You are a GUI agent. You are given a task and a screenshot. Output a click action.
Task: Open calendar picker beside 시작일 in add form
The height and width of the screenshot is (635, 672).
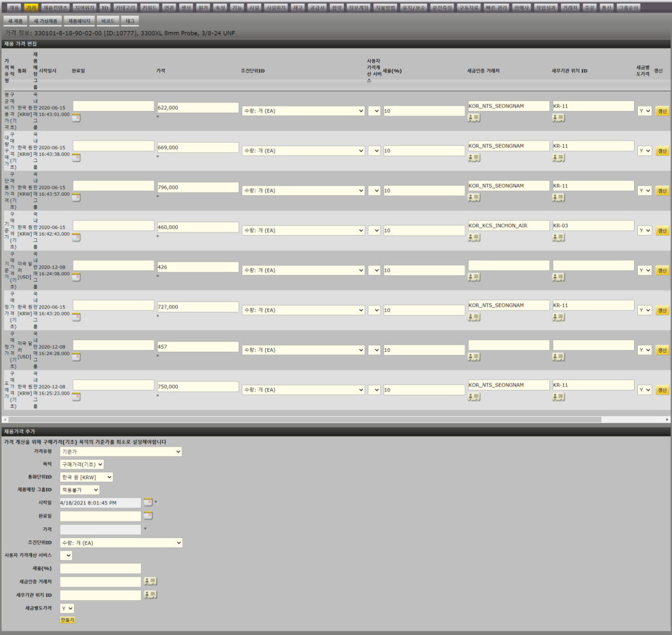pyautogui.click(x=148, y=502)
